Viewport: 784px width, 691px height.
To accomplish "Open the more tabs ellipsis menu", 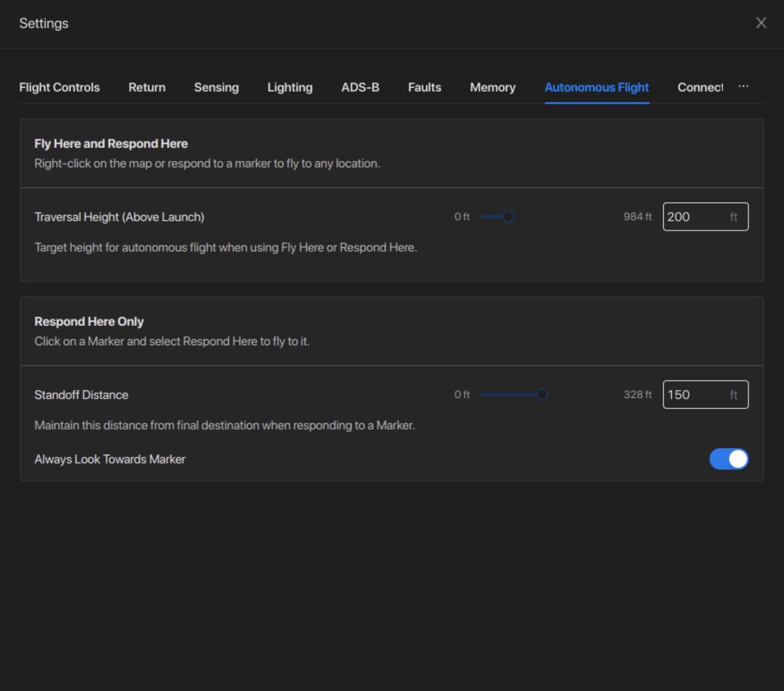I will click(743, 87).
